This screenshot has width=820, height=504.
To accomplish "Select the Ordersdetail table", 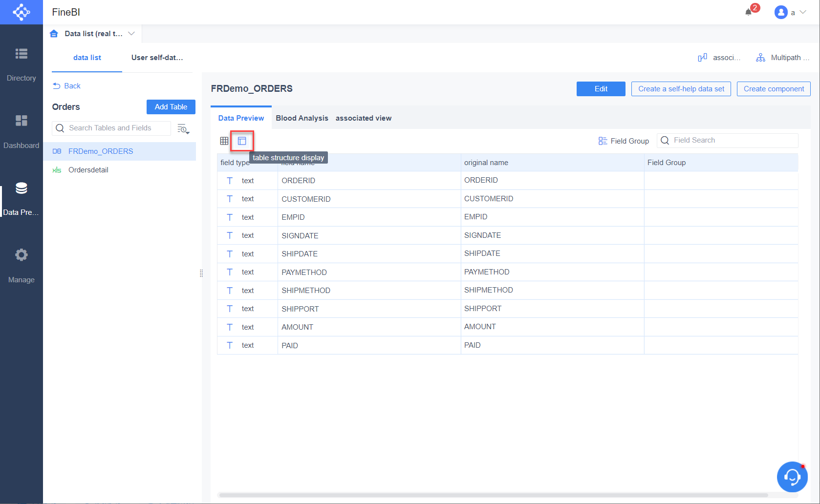I will pyautogui.click(x=120, y=170).
